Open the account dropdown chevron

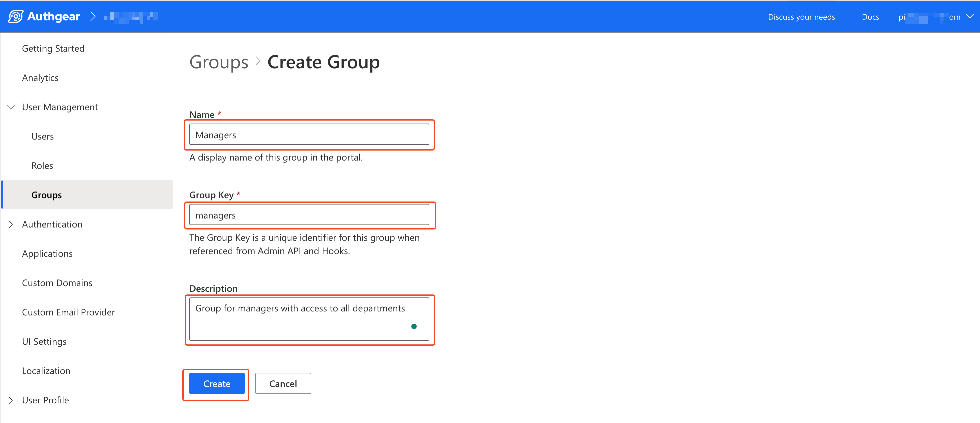970,16
